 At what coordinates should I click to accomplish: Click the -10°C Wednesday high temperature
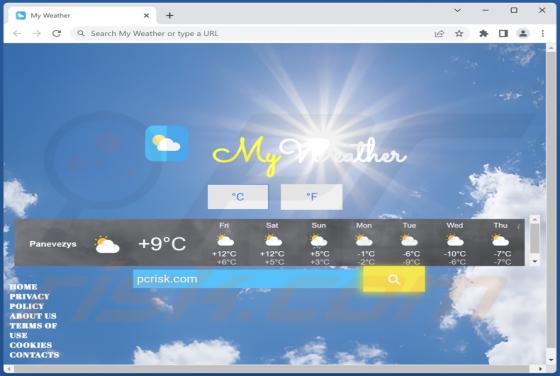pos(455,254)
